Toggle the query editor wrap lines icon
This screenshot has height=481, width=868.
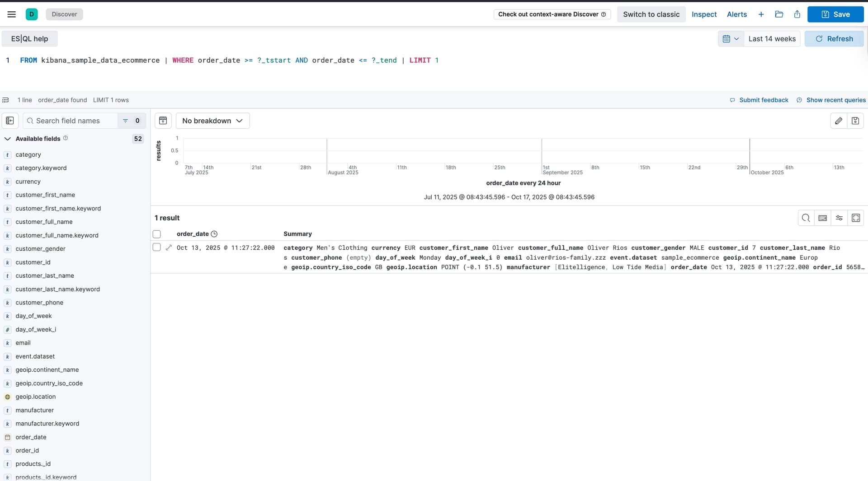5,100
